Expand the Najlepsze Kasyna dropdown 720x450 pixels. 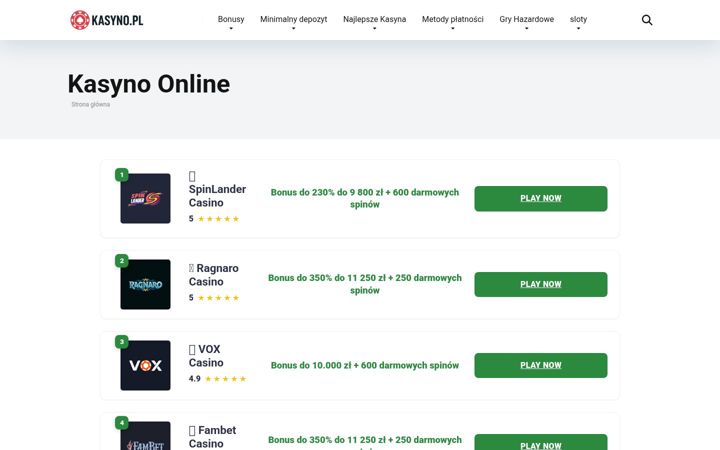point(374,19)
